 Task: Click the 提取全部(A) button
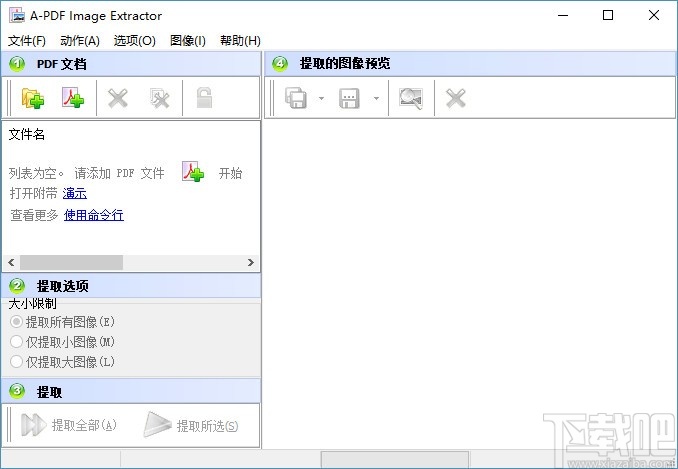click(69, 425)
